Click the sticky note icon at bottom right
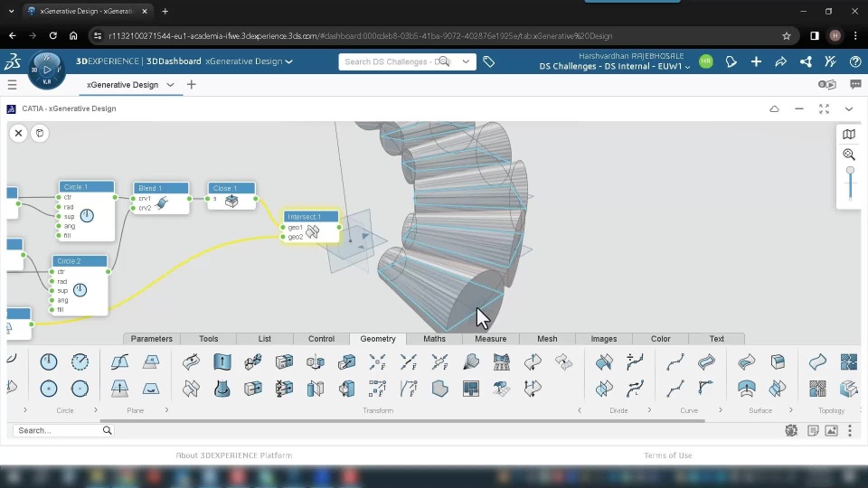The image size is (868, 488). tap(813, 430)
